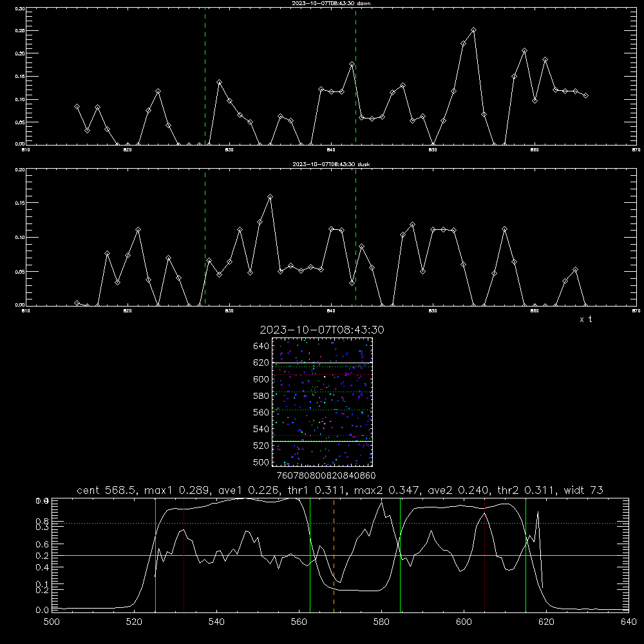Click dawn plot y-axis label 0.30
This screenshot has width=644, height=644.
pos(20,8)
